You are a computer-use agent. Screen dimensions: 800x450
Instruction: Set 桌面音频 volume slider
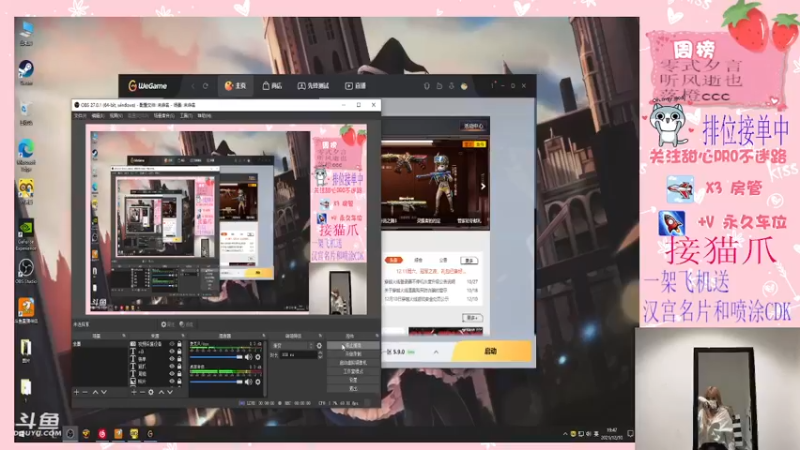[216, 382]
